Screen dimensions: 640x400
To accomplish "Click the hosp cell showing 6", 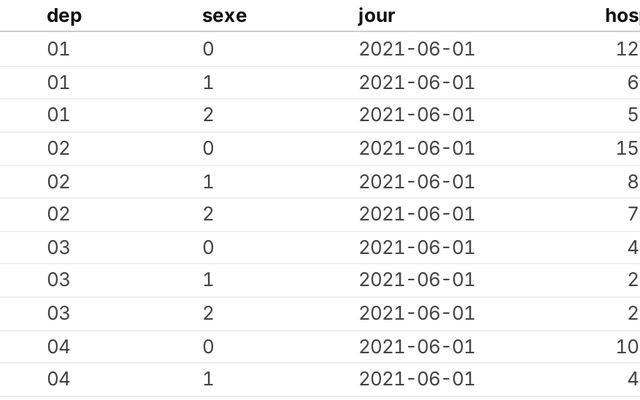I will pos(632,82).
